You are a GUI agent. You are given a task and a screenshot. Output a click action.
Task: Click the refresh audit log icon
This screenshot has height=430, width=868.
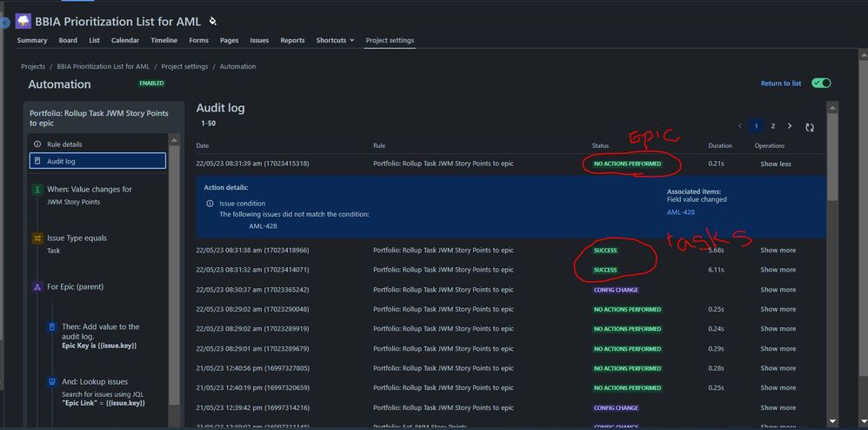(810, 127)
